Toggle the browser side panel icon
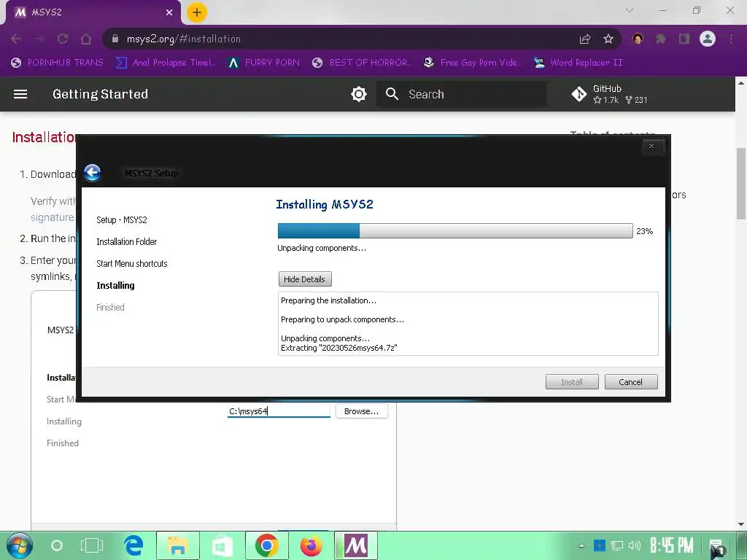The width and height of the screenshot is (747, 560). click(x=684, y=39)
